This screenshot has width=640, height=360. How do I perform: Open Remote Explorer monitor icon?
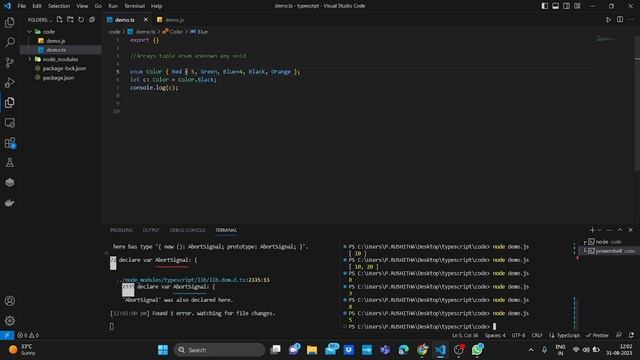click(x=9, y=122)
